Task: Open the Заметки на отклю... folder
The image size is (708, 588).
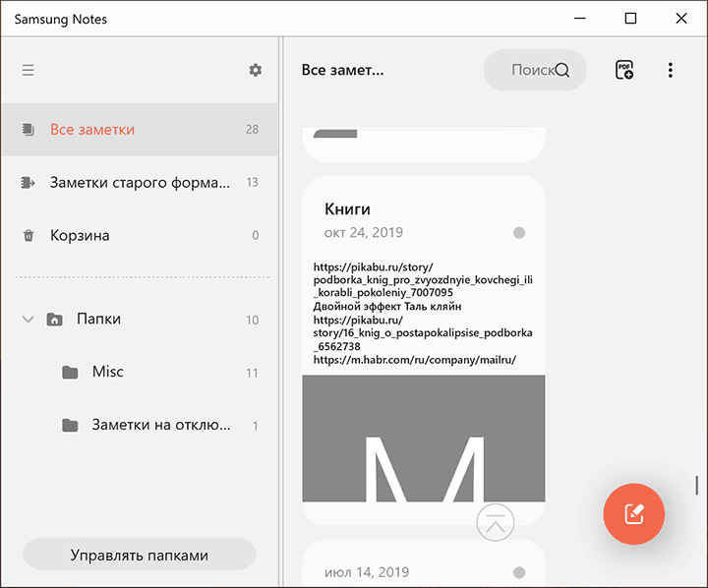Action: 140,425
